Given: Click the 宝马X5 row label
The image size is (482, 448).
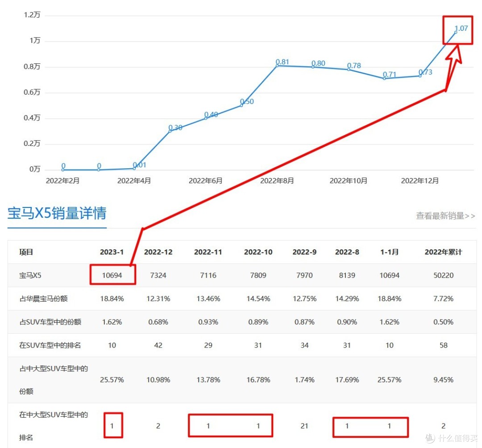Looking at the screenshot, I should coord(30,275).
